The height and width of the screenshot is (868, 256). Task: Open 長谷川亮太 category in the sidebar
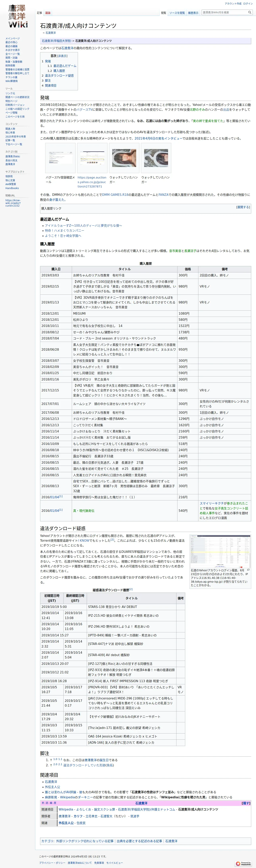pos(12,160)
